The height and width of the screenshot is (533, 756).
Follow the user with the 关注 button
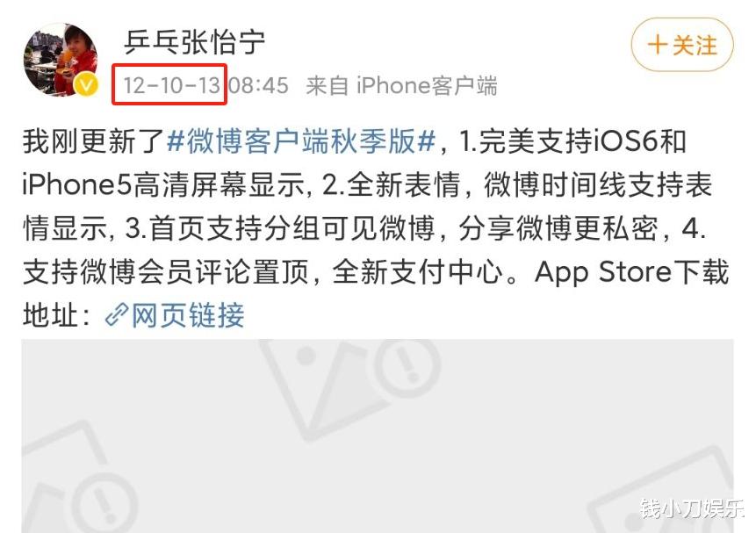(682, 45)
